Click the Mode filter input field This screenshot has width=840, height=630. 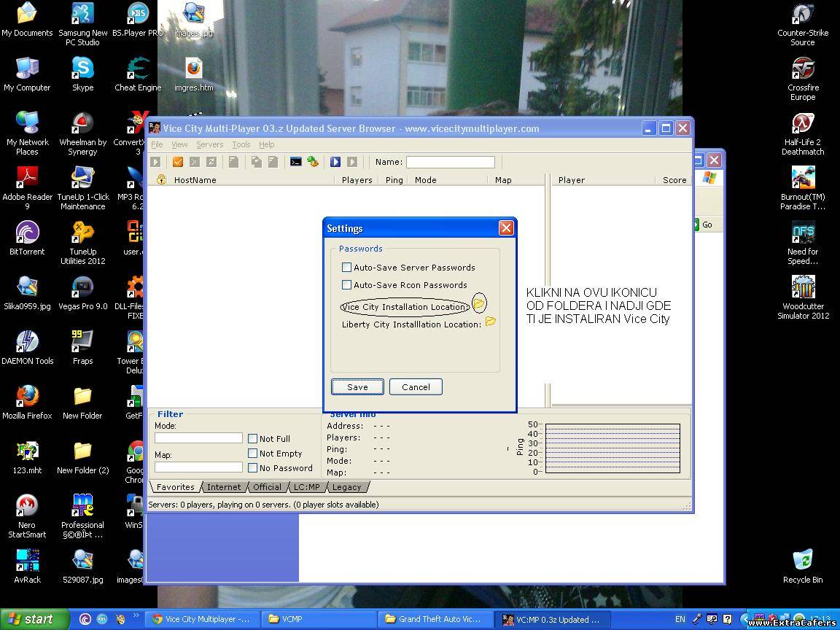point(198,438)
